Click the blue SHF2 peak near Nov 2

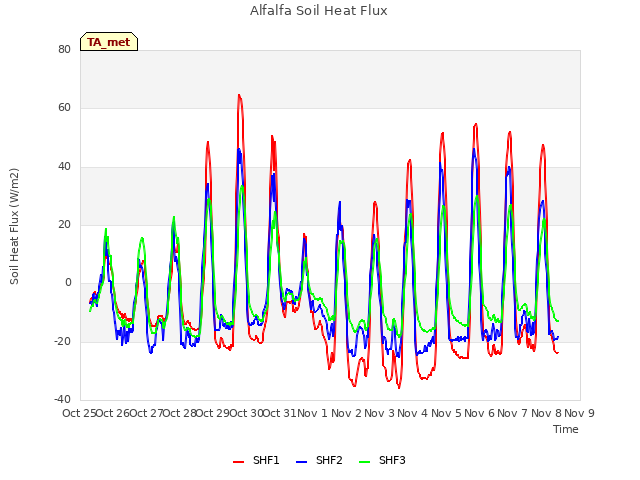tap(340, 202)
